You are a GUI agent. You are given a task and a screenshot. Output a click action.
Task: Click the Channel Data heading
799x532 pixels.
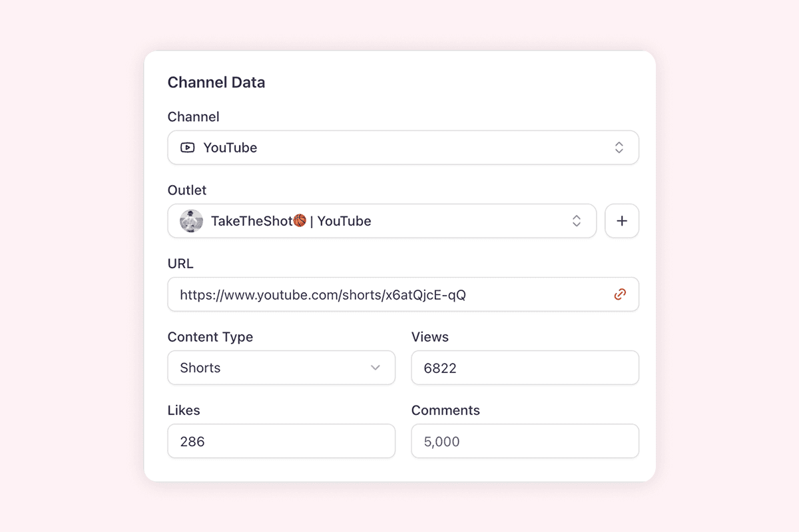(216, 82)
